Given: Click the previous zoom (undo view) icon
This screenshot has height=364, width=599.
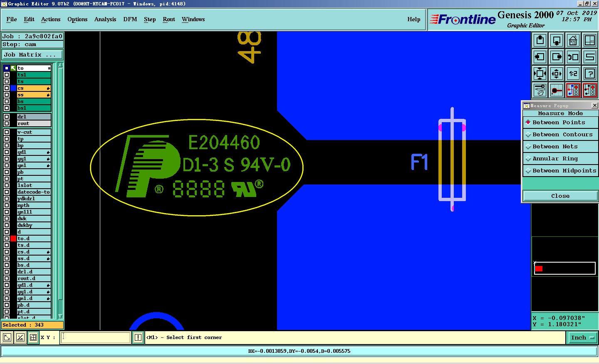Looking at the screenshot, I should pyautogui.click(x=573, y=57).
